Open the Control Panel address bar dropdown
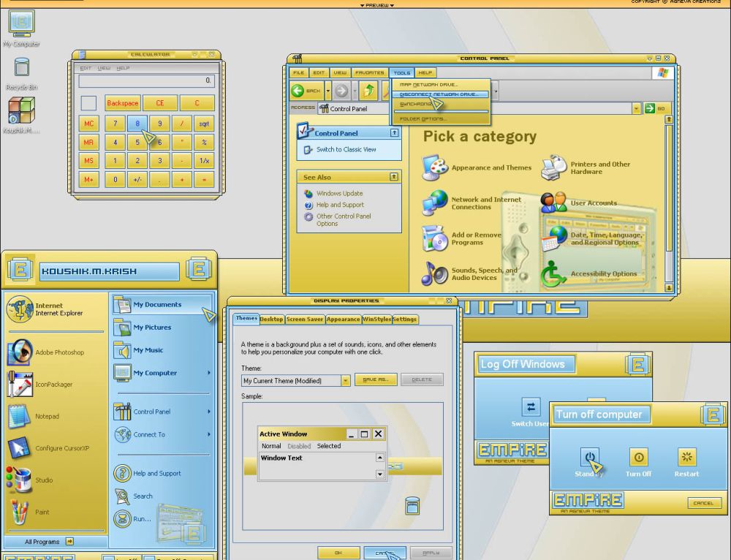 click(x=636, y=108)
